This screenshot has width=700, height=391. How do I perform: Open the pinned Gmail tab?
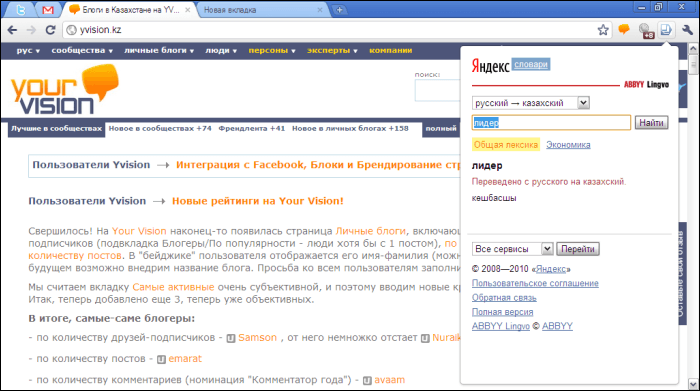pos(47,9)
